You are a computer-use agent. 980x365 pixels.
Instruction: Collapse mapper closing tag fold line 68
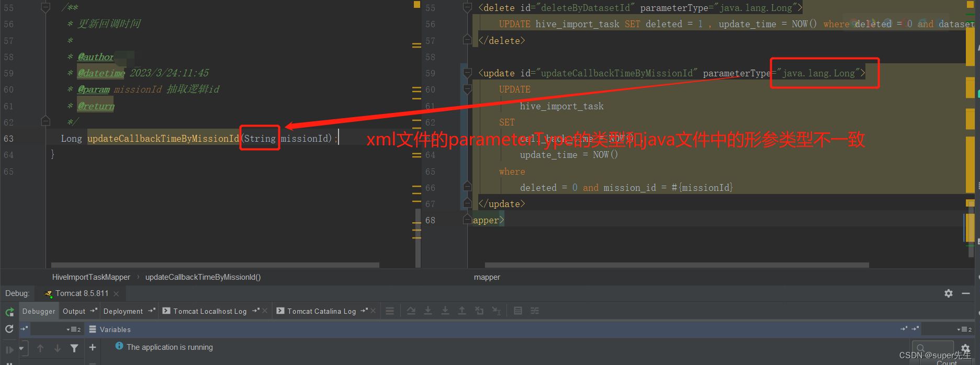pyautogui.click(x=468, y=220)
